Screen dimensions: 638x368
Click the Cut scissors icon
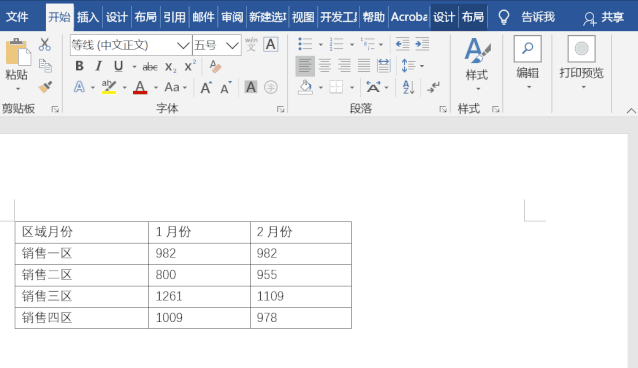[45, 44]
